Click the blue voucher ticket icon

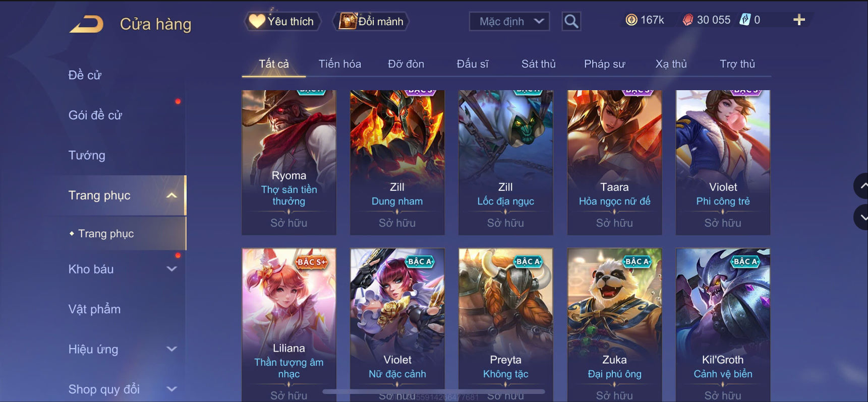click(x=745, y=20)
